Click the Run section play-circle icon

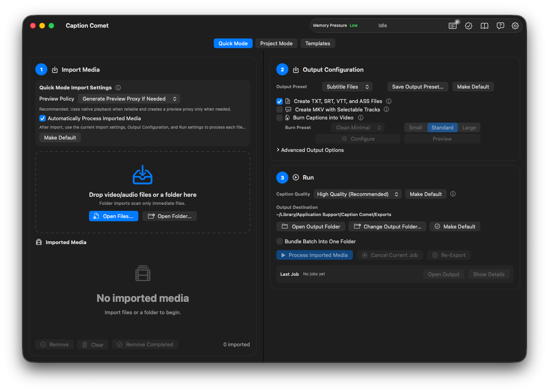pyautogui.click(x=296, y=177)
